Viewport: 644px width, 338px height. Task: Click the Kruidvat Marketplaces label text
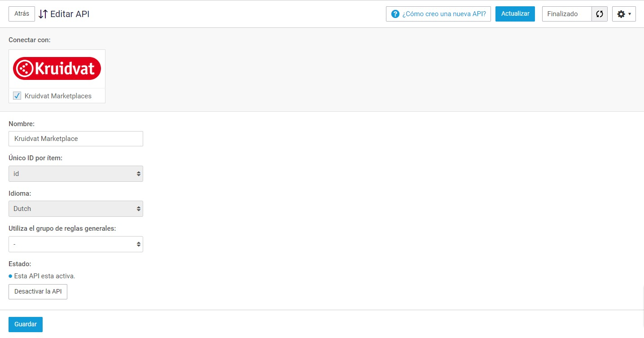tap(58, 96)
